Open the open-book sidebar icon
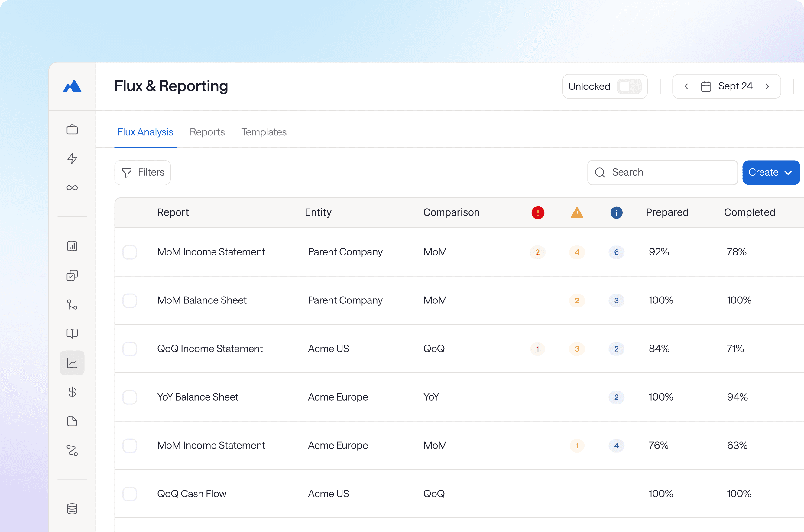 click(72, 333)
